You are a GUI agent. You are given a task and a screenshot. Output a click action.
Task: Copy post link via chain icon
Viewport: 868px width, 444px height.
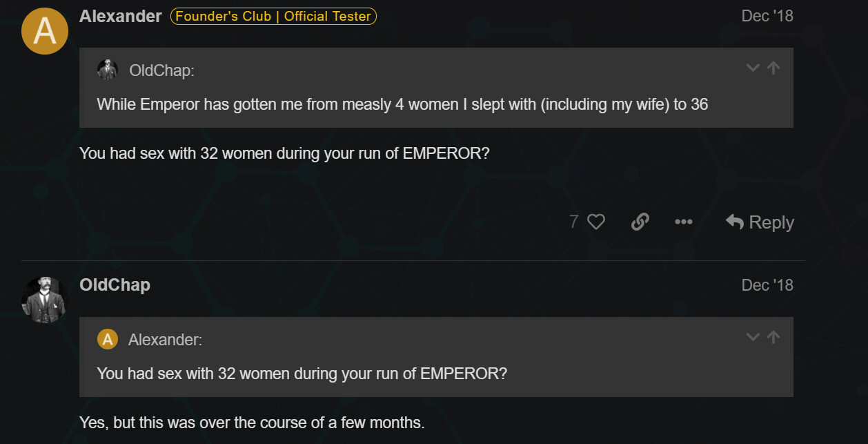[640, 222]
